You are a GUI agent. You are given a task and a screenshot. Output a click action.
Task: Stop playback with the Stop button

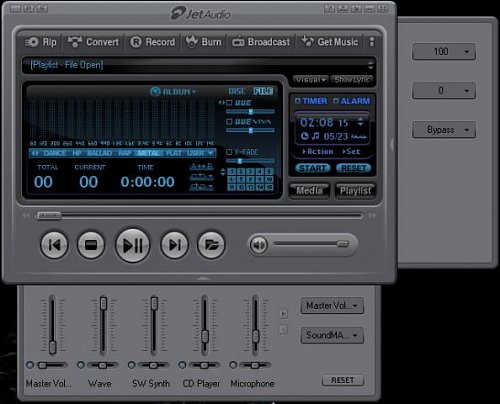tap(91, 245)
